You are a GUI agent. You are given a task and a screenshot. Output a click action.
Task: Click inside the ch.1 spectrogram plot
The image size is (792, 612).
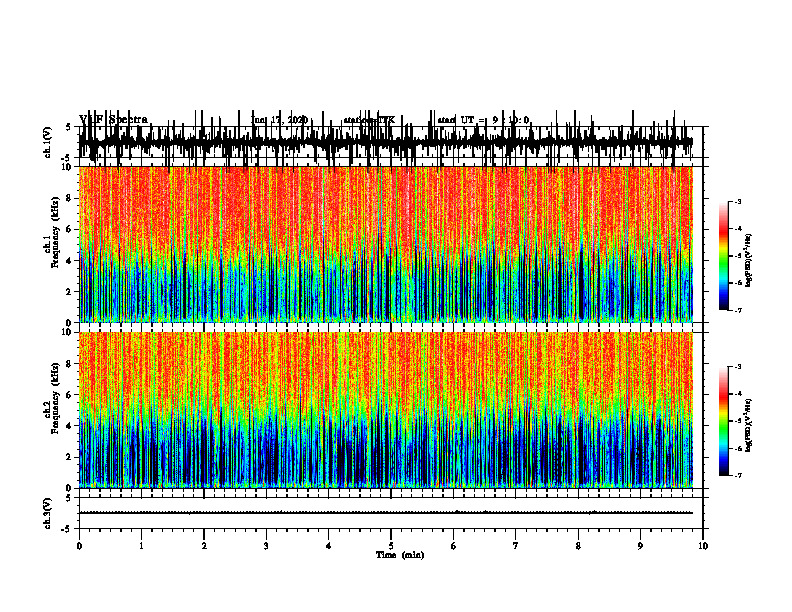tap(386, 244)
